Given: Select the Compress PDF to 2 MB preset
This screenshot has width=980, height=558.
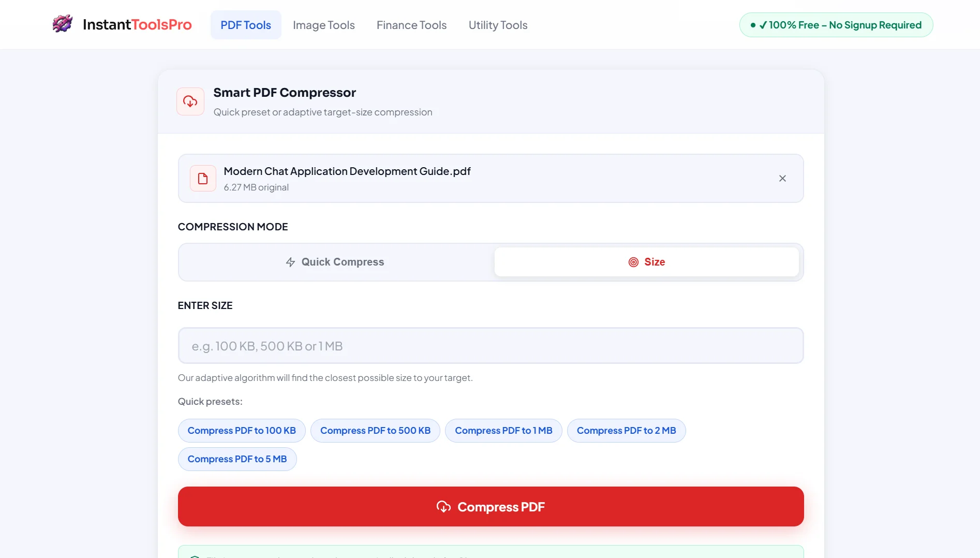Looking at the screenshot, I should 626,431.
